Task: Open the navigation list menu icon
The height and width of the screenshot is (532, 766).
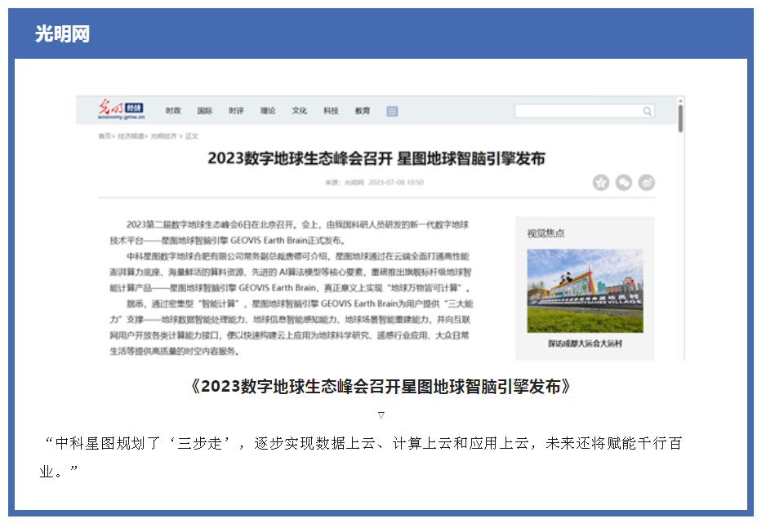Action: [392, 111]
